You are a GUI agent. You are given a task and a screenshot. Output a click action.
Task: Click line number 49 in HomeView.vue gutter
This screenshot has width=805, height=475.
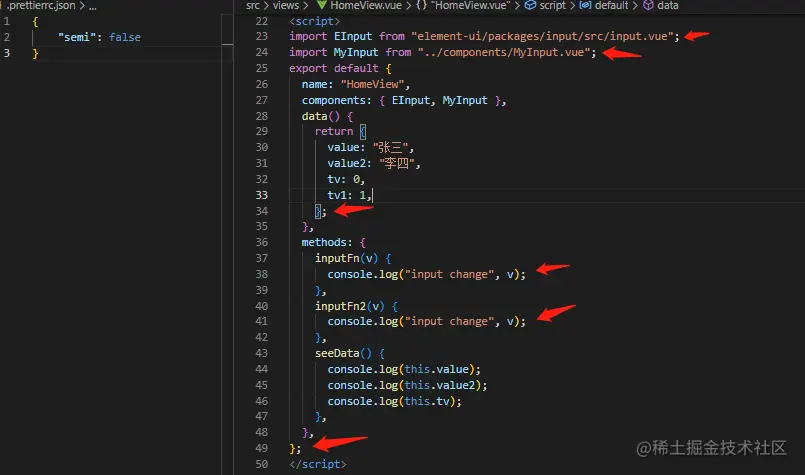pyautogui.click(x=261, y=448)
